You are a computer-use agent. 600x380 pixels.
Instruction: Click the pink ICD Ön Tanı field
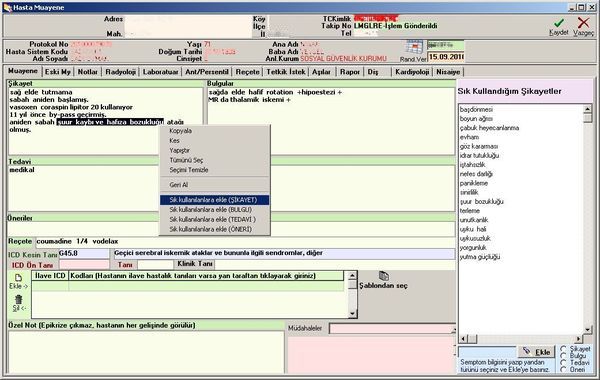(x=85, y=264)
